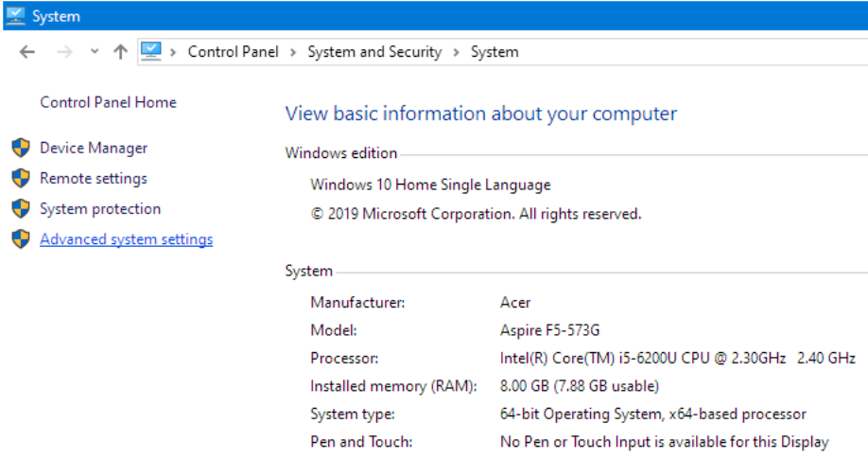The height and width of the screenshot is (459, 868).
Task: Select the System and Security breadcrumb item
Action: point(374,52)
